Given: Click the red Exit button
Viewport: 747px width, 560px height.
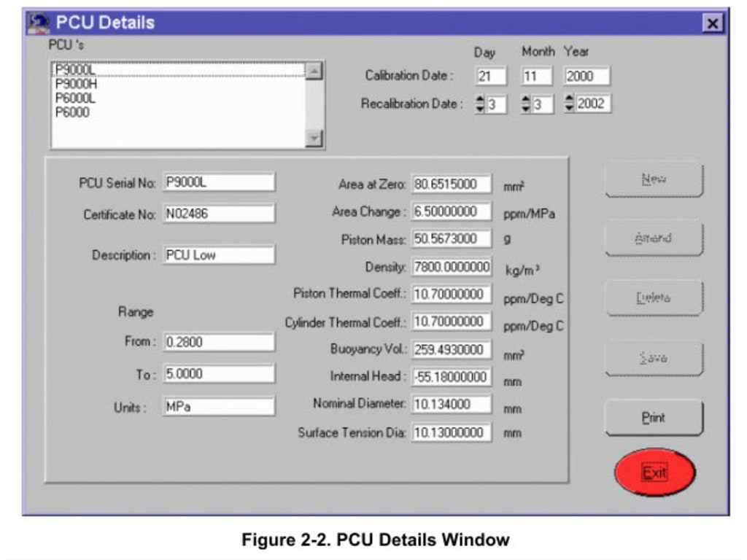Looking at the screenshot, I should pos(654,472).
